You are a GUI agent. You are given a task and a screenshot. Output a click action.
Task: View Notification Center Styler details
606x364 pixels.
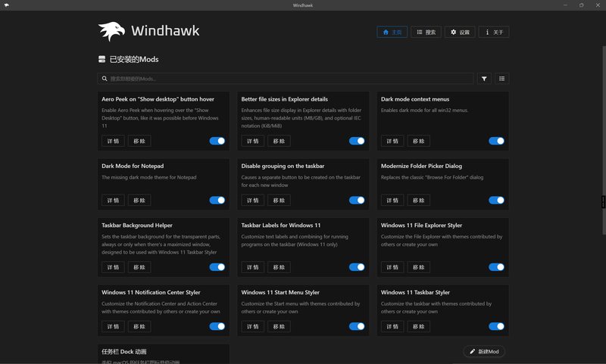pyautogui.click(x=113, y=327)
